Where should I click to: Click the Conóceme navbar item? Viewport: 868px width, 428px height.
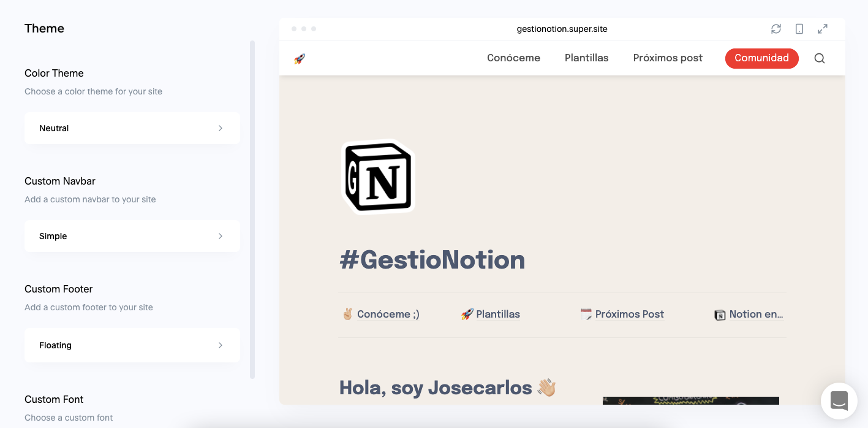(513, 58)
